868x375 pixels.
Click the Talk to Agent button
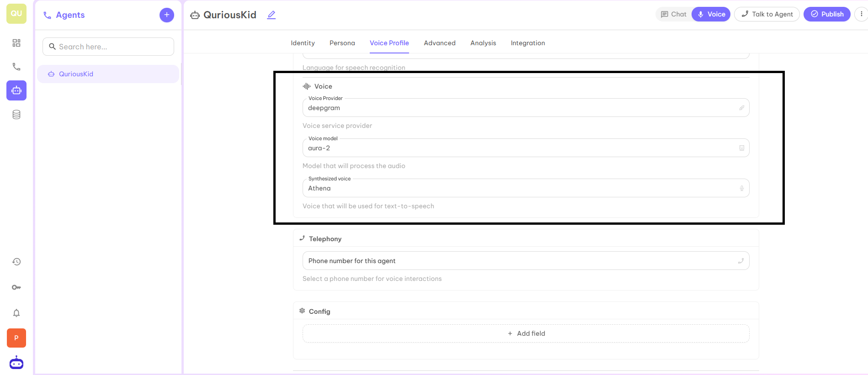(767, 14)
